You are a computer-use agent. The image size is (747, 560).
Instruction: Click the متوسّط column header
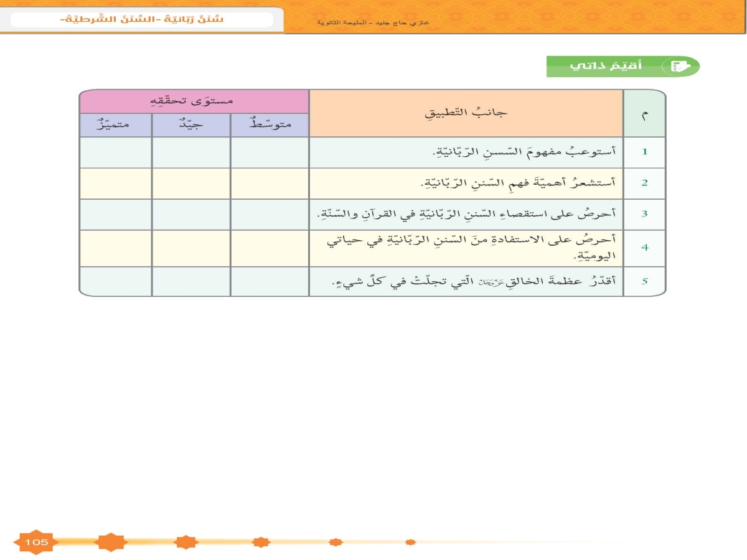270,125
